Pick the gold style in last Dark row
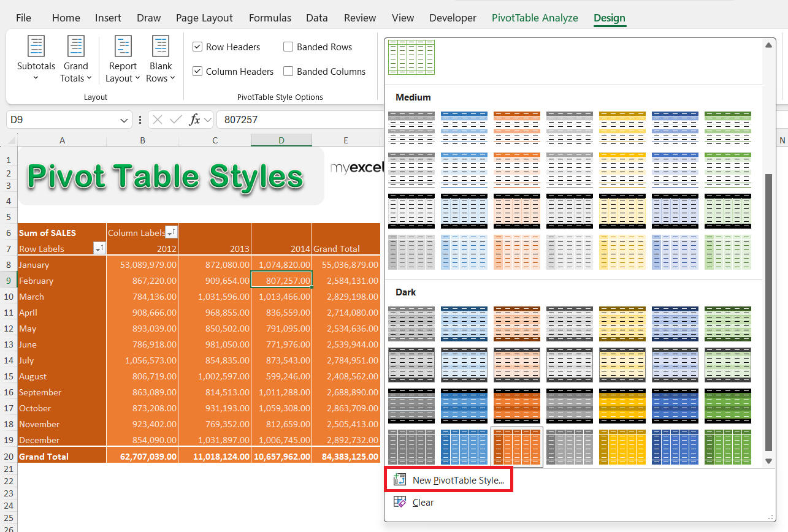Viewport: 788px width, 532px height. pos(622,447)
